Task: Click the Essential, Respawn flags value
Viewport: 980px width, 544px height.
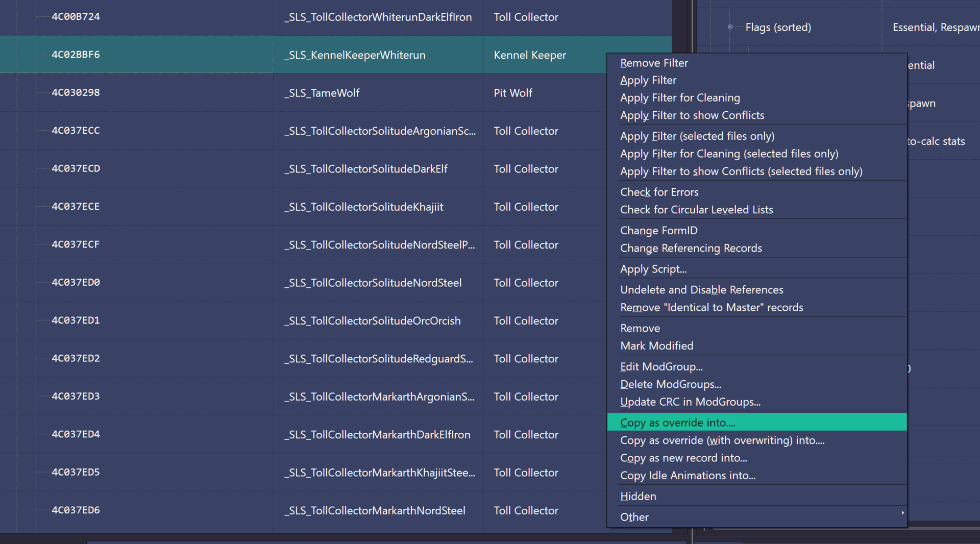Action: pos(936,28)
